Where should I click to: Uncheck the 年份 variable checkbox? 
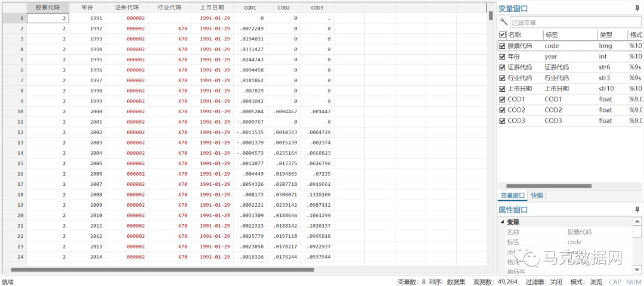502,57
